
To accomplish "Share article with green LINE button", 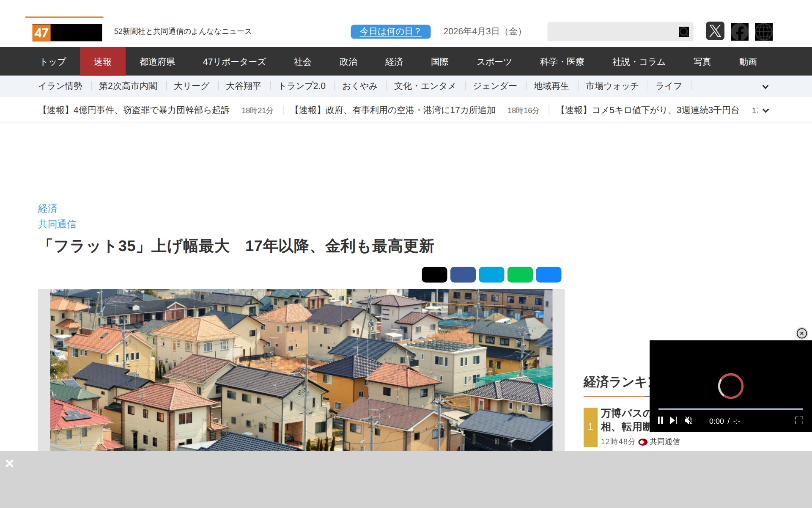I will click(x=520, y=274).
